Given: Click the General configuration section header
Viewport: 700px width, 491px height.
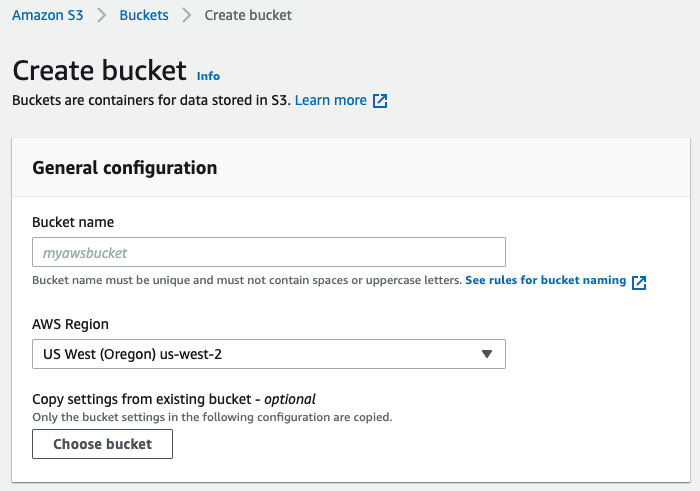Looking at the screenshot, I should [125, 168].
